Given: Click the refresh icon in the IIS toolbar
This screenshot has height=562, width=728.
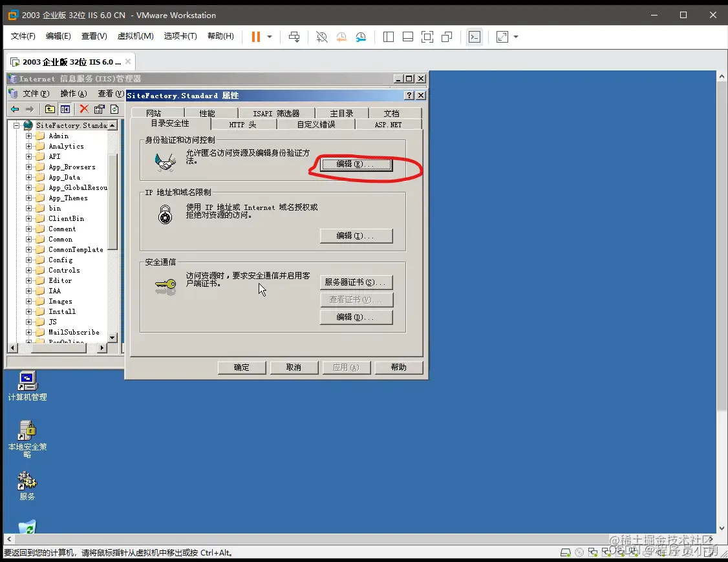Looking at the screenshot, I should (x=114, y=109).
